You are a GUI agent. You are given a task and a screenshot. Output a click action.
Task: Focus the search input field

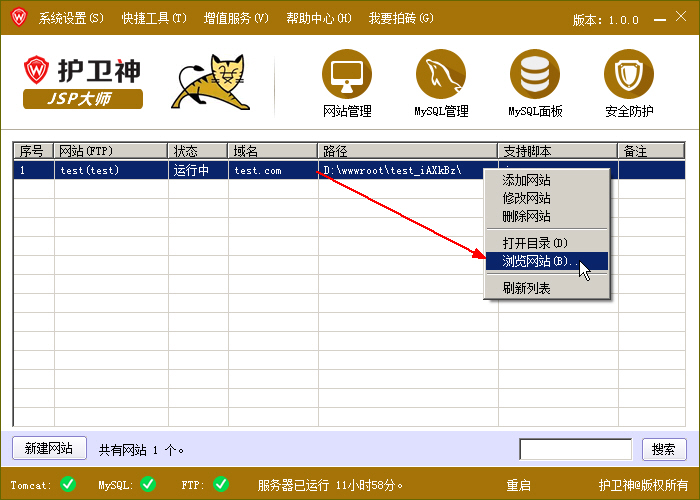(575, 449)
